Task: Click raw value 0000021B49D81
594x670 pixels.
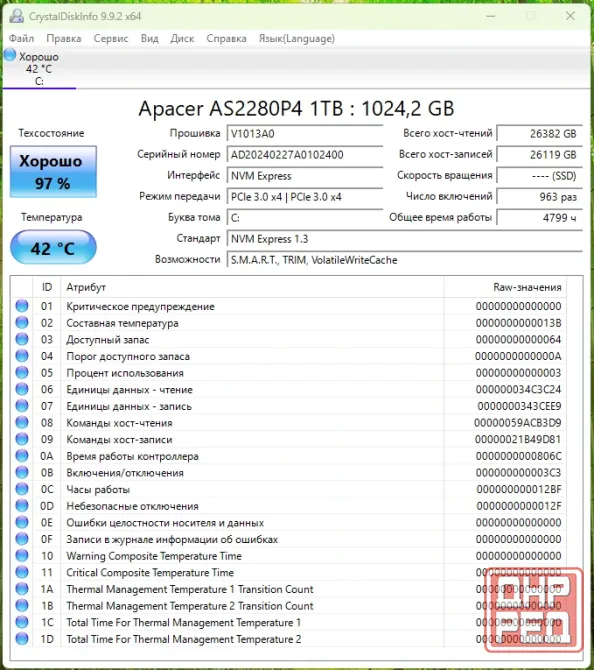Action: coord(518,440)
